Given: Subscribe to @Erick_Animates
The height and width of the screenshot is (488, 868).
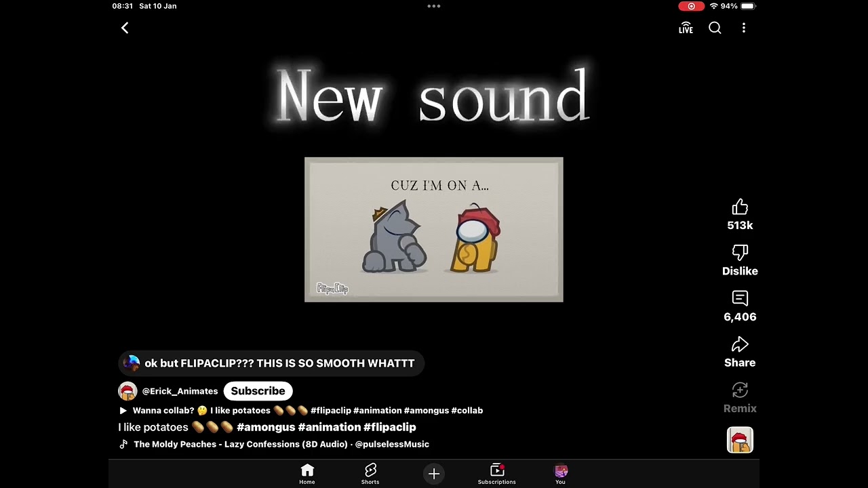Looking at the screenshot, I should [258, 391].
